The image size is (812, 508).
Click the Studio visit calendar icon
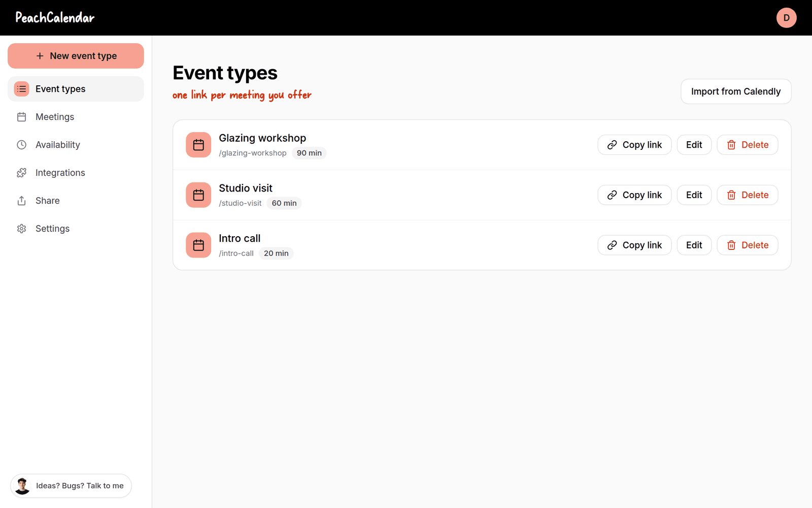click(198, 195)
